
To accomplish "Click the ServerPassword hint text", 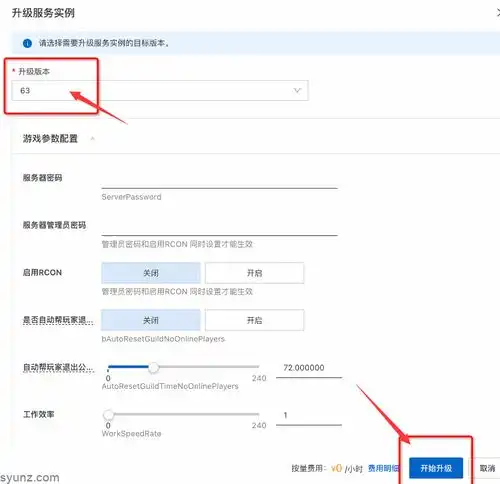I will pyautogui.click(x=131, y=197).
